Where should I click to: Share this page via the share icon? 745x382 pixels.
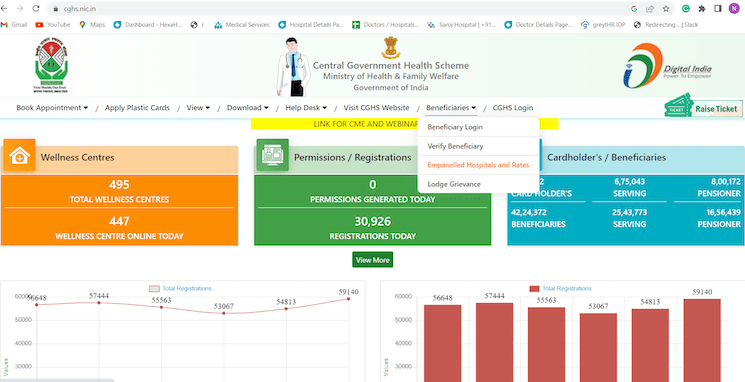pyautogui.click(x=649, y=9)
